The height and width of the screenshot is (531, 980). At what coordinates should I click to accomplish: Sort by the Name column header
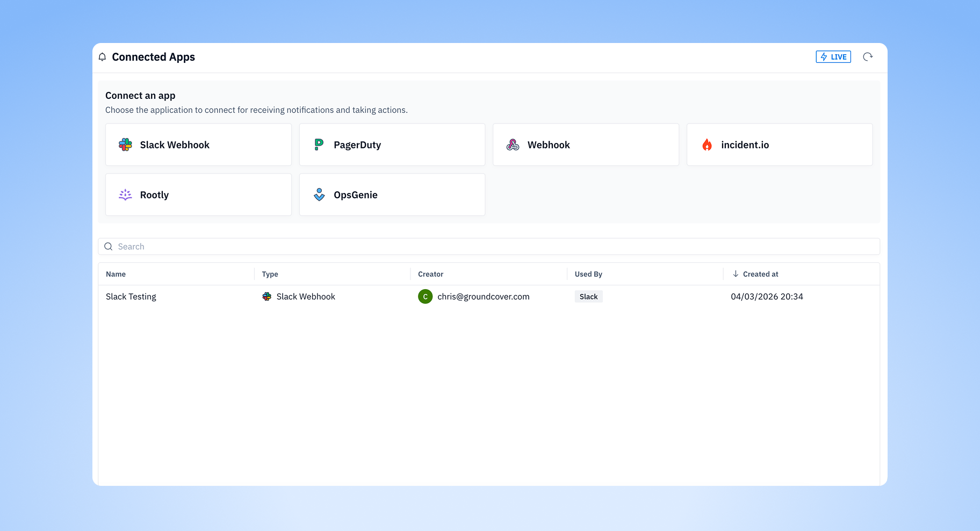click(116, 274)
